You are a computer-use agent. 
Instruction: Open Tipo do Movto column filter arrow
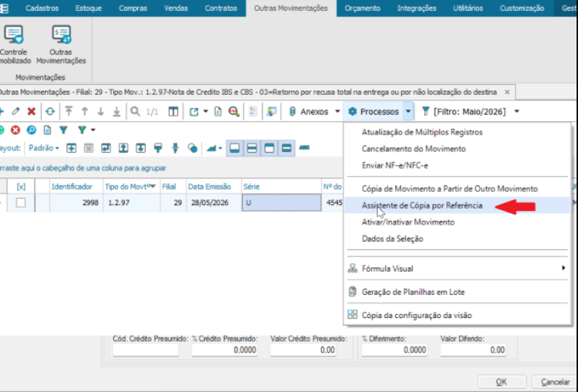152,186
